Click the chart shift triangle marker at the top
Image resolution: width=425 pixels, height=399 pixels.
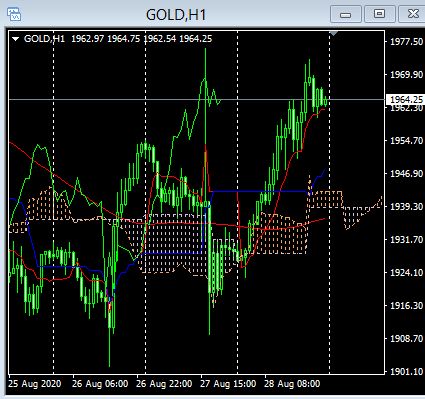click(x=334, y=33)
